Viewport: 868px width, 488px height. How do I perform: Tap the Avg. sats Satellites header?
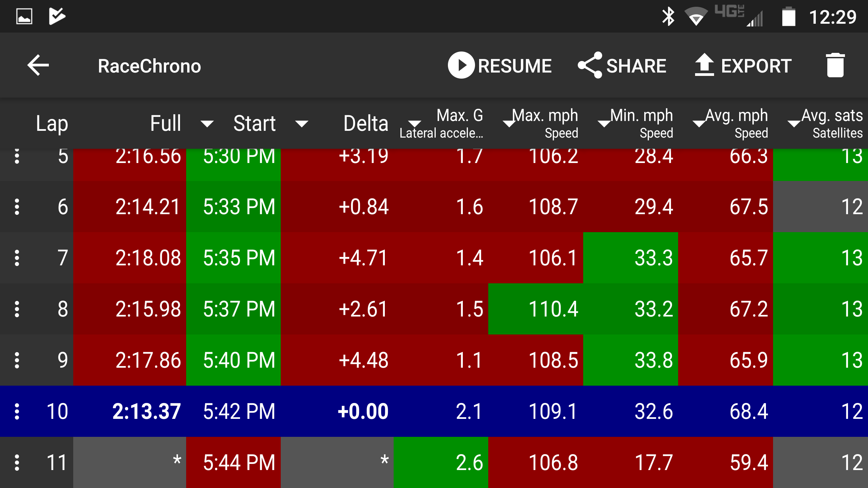(x=832, y=123)
